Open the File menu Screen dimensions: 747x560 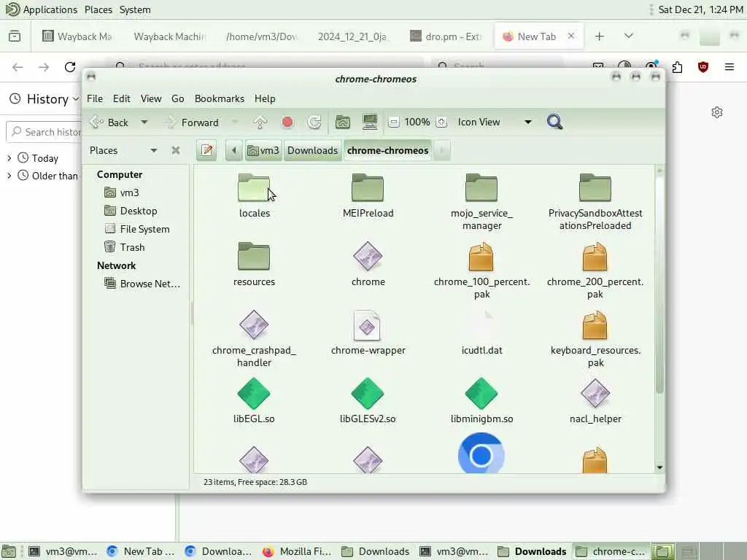coord(95,98)
